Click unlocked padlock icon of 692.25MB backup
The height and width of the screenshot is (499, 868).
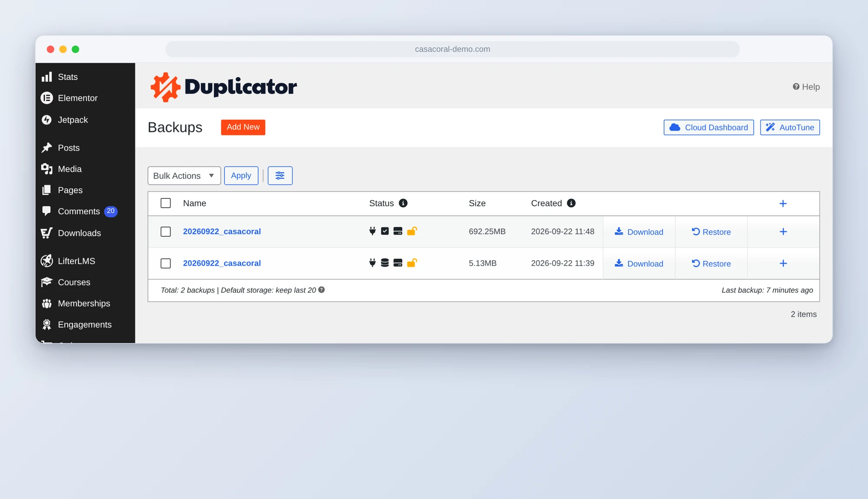[x=412, y=231]
